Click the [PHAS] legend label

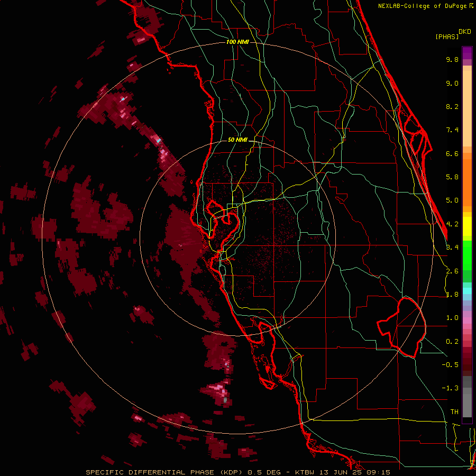click(x=447, y=36)
